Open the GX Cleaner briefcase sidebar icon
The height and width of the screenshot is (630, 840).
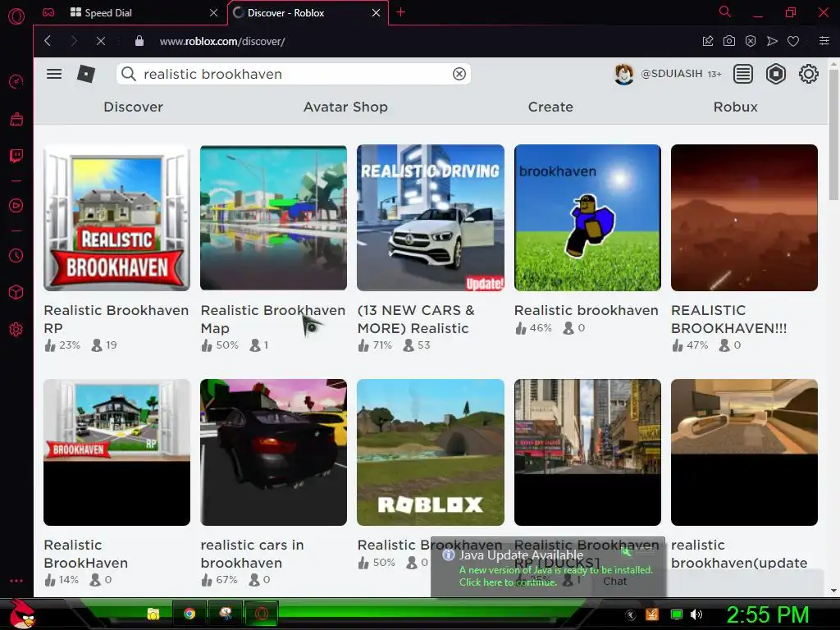pos(16,118)
